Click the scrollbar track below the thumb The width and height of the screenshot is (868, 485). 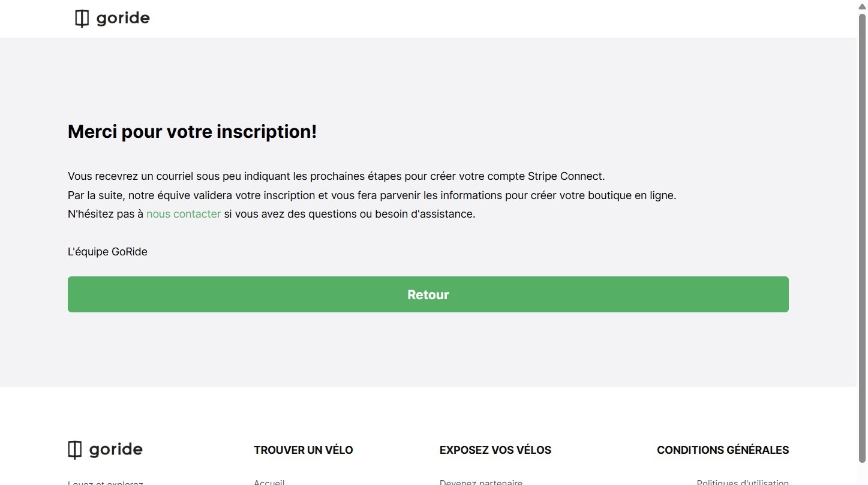pyautogui.click(x=862, y=474)
